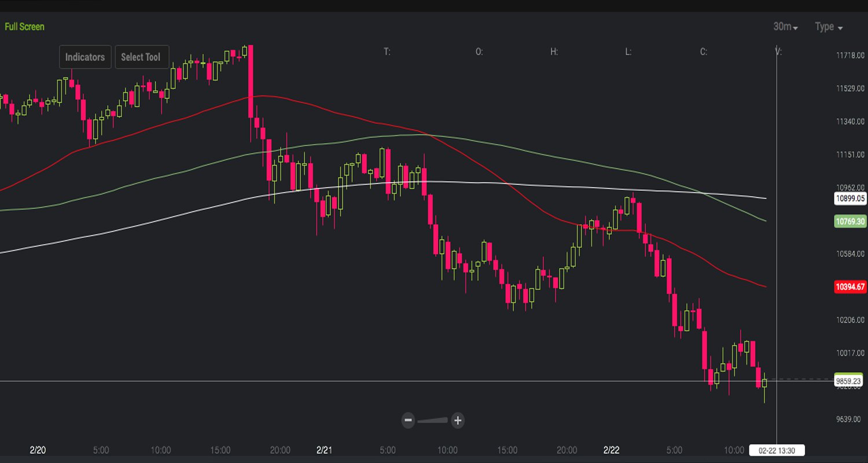Click the C: close value readout
The width and height of the screenshot is (868, 463).
[704, 52]
